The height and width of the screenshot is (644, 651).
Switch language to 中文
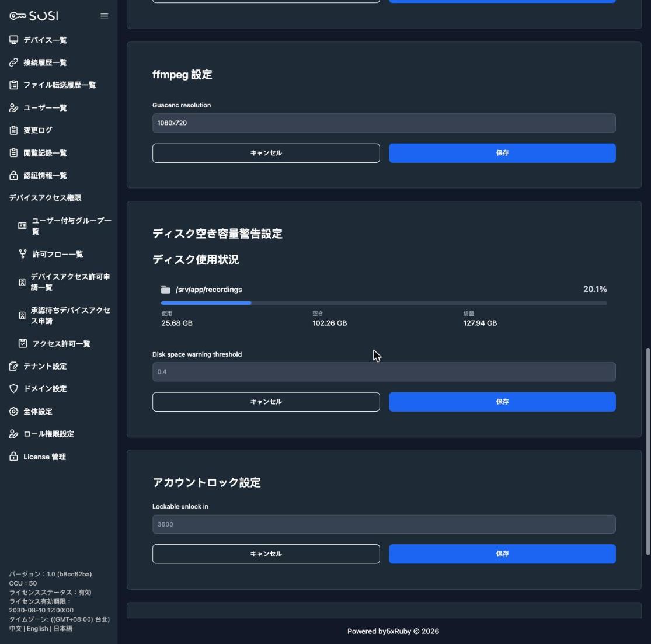[15, 628]
